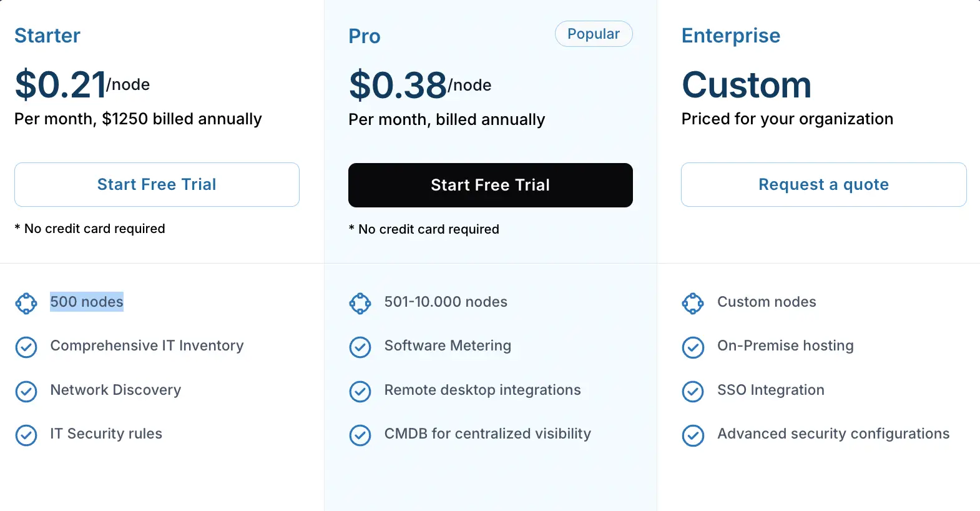Click the checkmark next to CMDB for centralized visibility
Screen dimensions: 980x511
click(360, 435)
